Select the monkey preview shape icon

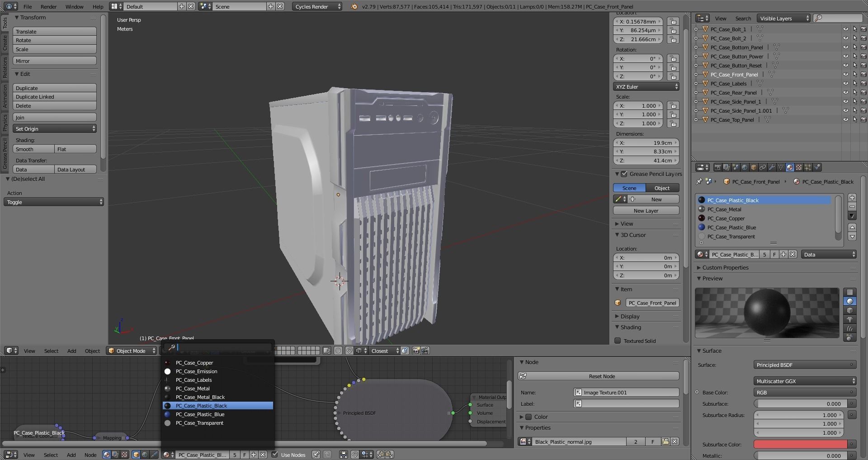tap(850, 319)
